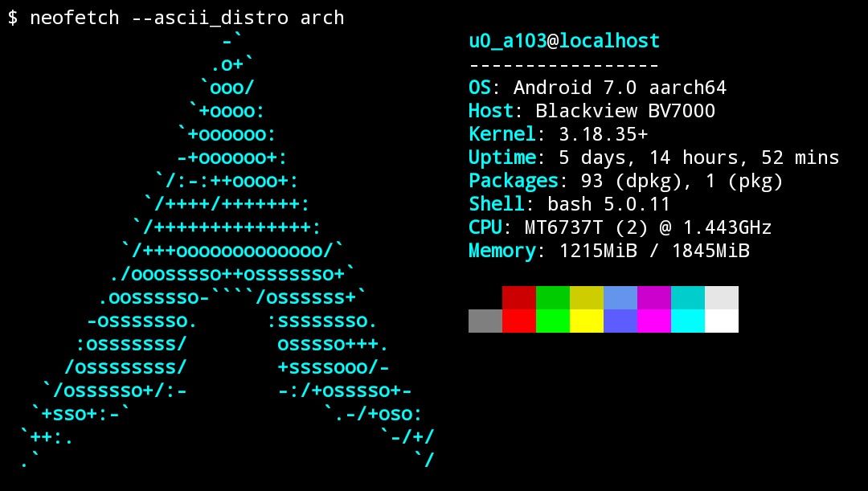
Task: Click the dark magenta top-row color block
Action: click(653, 298)
